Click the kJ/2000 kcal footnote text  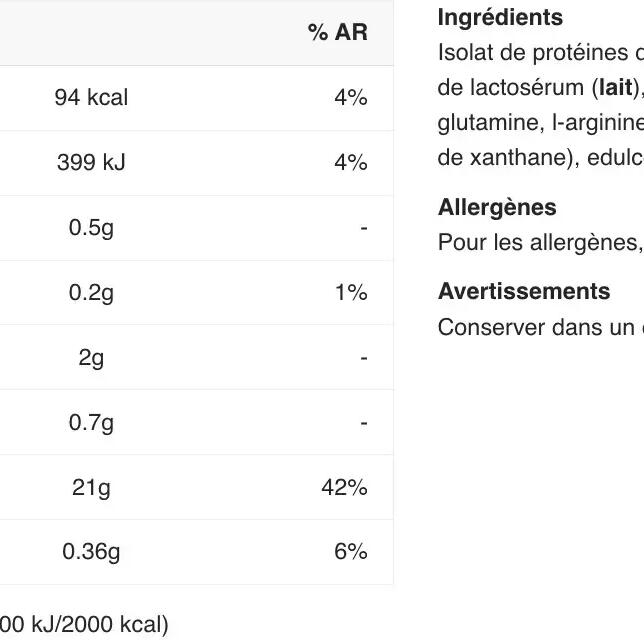click(x=84, y=624)
